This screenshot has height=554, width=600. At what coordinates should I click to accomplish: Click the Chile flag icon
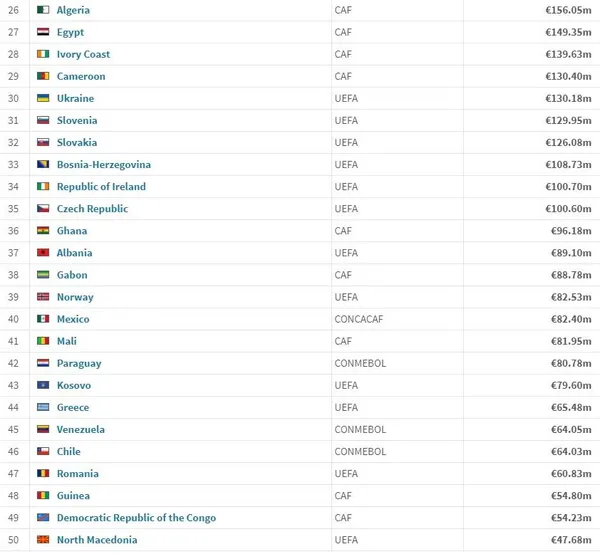[43, 451]
